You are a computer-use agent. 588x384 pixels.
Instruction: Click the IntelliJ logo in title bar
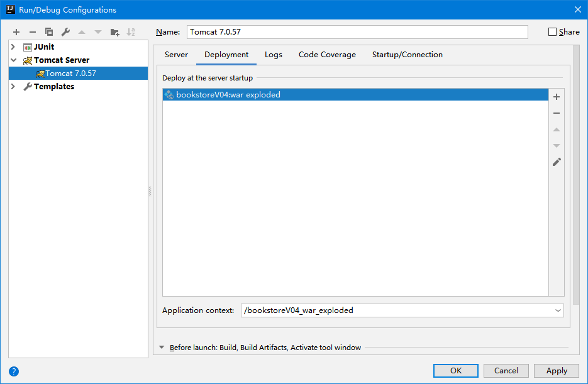(11, 9)
